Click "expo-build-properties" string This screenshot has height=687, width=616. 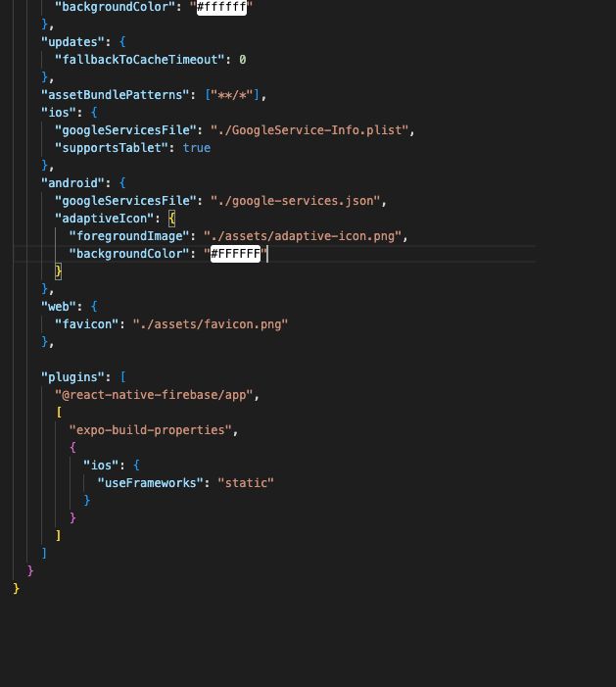click(150, 430)
